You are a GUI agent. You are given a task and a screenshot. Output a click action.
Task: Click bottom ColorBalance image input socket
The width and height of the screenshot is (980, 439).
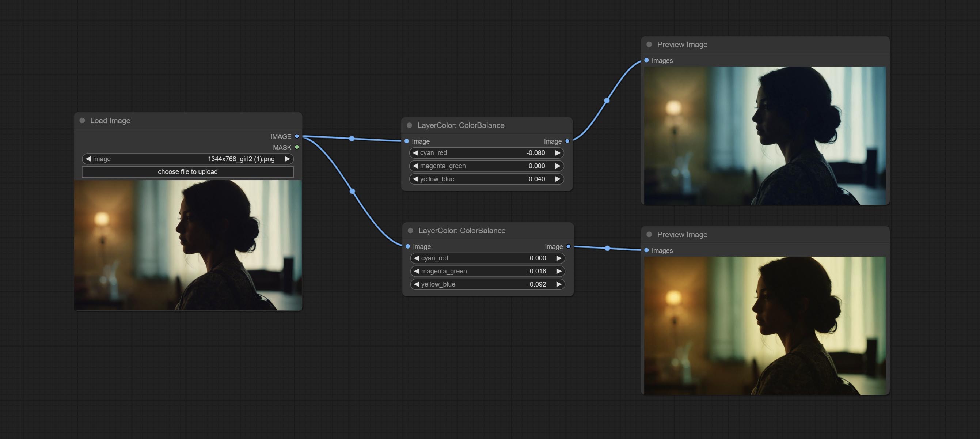tap(408, 246)
